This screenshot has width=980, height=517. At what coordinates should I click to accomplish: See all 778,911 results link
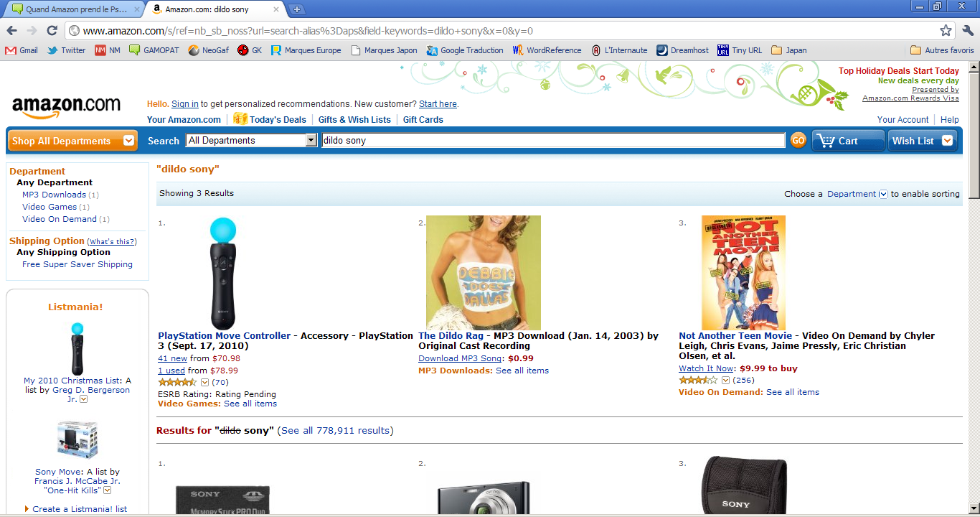point(335,431)
